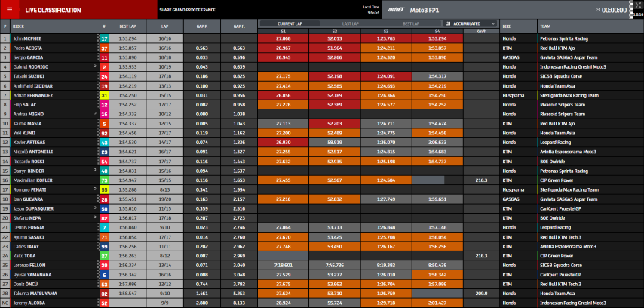Click John MCPHEE's number 17 badge
This screenshot has height=308, width=644.
pyautogui.click(x=104, y=38)
